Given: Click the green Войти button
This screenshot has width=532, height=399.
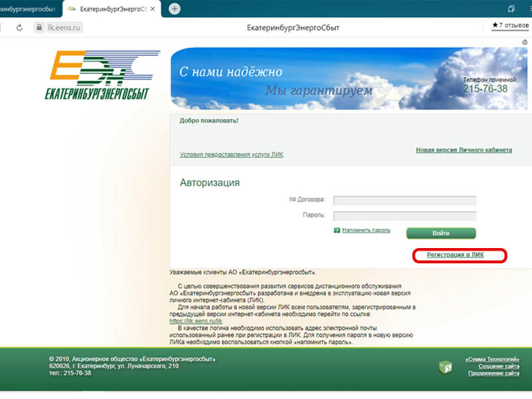Looking at the screenshot, I should click(441, 233).
